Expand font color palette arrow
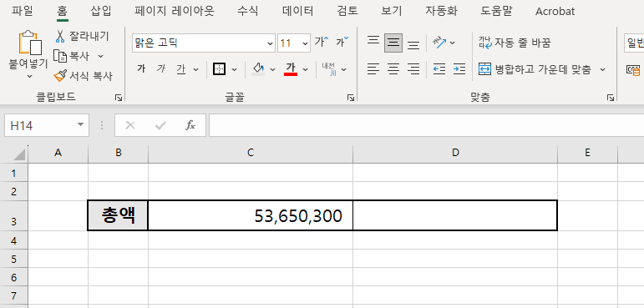Image resolution: width=644 pixels, height=308 pixels. (305, 69)
